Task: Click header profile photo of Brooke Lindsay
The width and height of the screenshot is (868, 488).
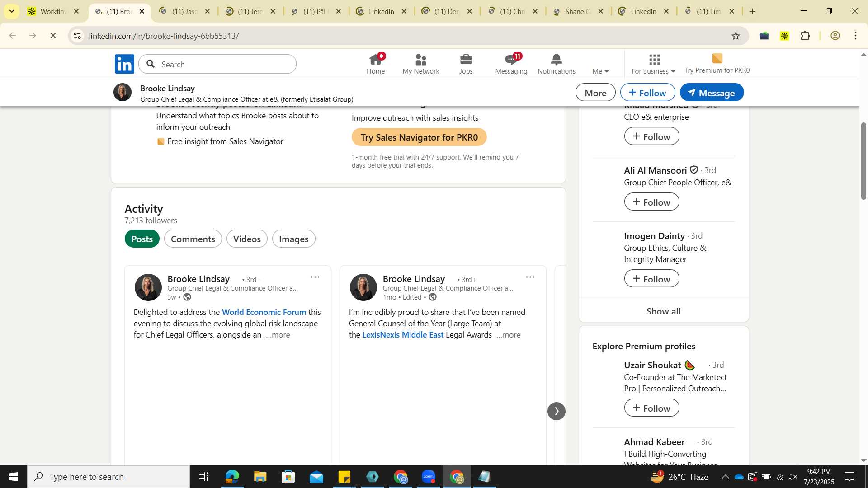Action: (x=122, y=92)
